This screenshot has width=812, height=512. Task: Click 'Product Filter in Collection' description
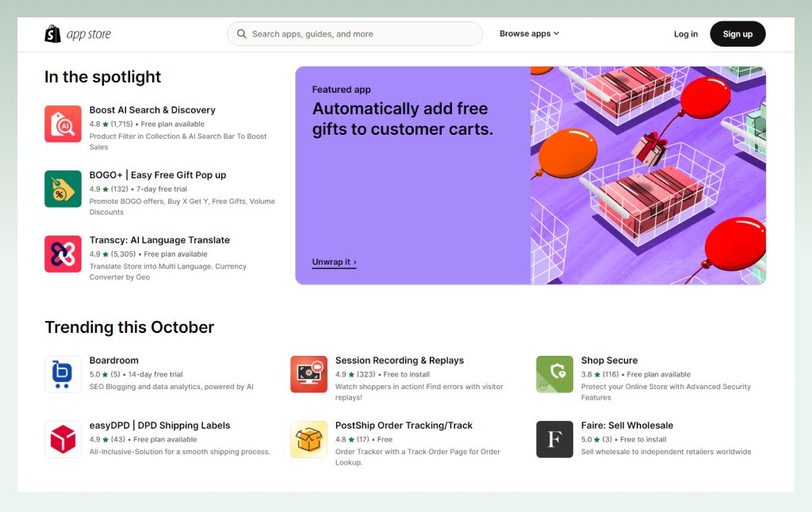point(178,141)
